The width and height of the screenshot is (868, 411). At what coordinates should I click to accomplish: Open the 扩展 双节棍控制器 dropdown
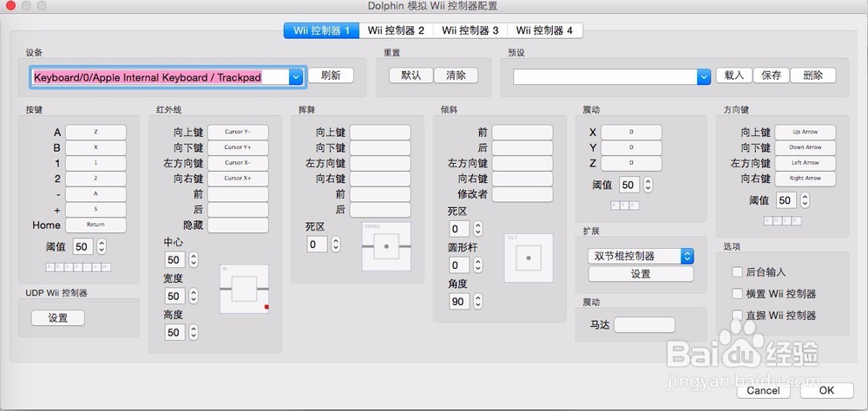click(641, 256)
